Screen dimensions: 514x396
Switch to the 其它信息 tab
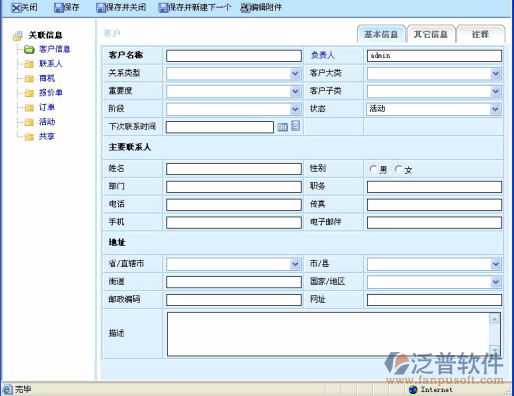click(431, 34)
